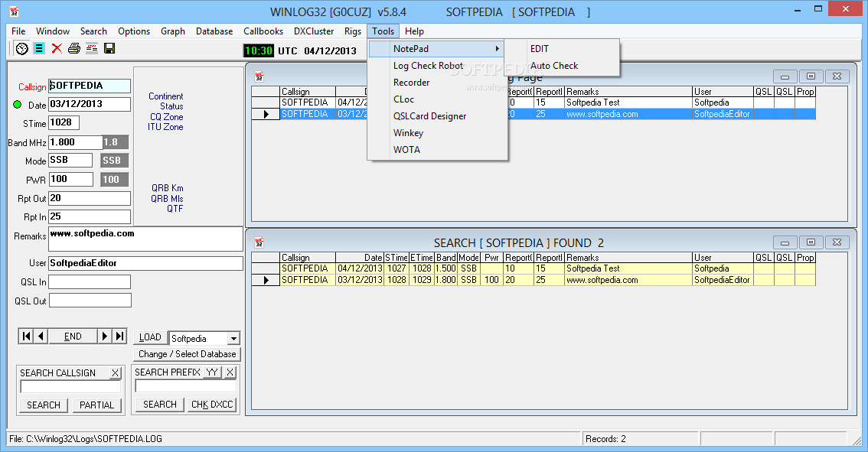Viewport: 868px width, 452px height.
Task: Click the QSL In field
Action: click(90, 282)
